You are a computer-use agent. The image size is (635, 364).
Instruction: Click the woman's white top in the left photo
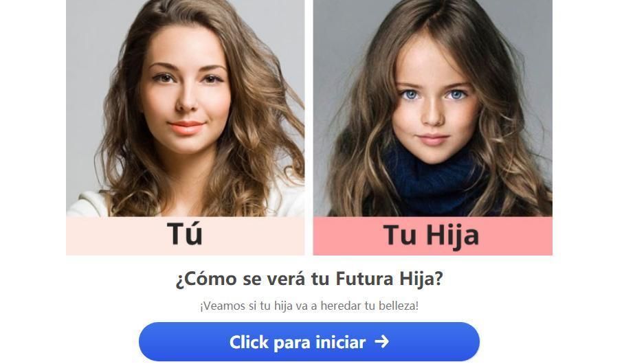coord(86,204)
